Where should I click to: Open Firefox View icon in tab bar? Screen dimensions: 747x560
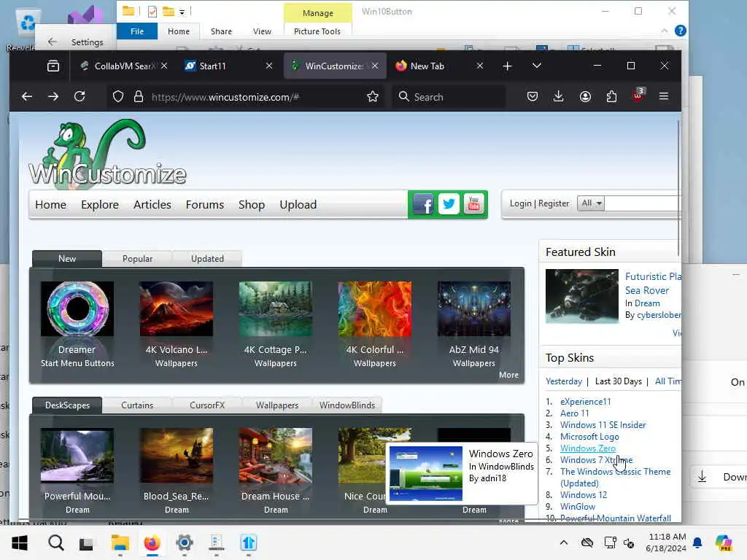coord(53,66)
